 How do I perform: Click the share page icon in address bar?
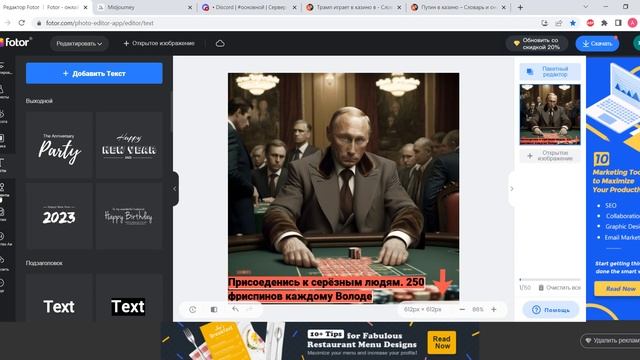pyautogui.click(x=559, y=23)
